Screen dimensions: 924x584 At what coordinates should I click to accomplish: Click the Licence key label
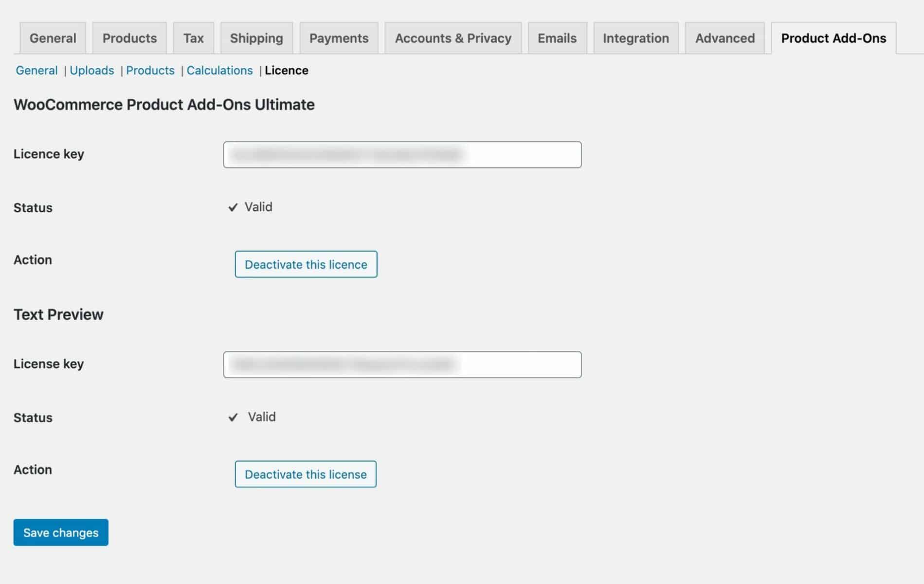click(x=49, y=154)
